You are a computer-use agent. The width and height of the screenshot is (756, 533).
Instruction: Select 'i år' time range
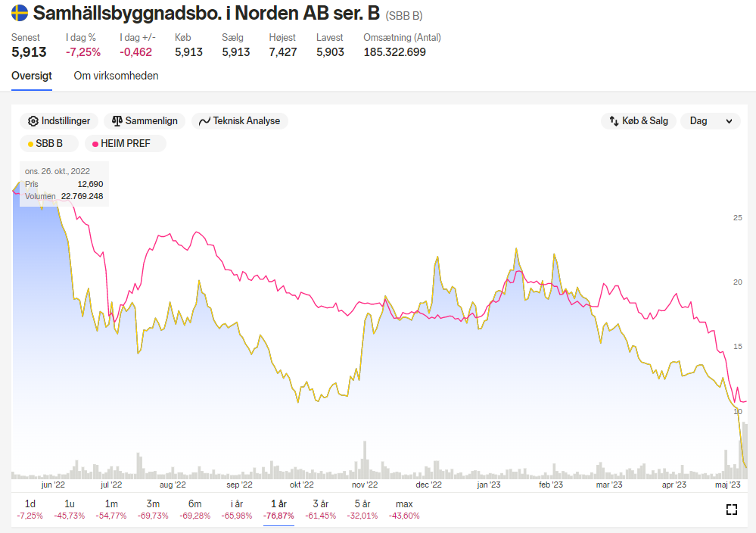pyautogui.click(x=237, y=510)
